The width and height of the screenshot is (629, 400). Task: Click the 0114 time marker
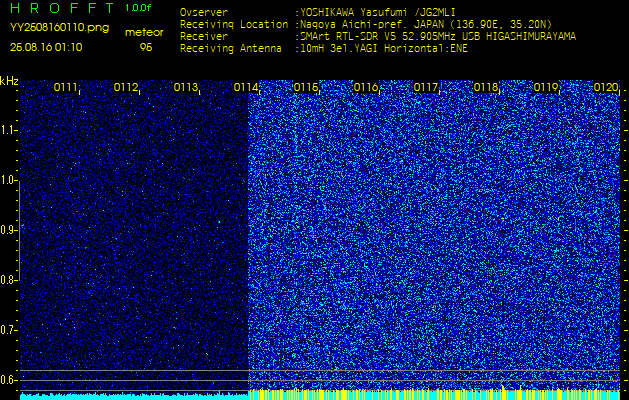pos(246,87)
